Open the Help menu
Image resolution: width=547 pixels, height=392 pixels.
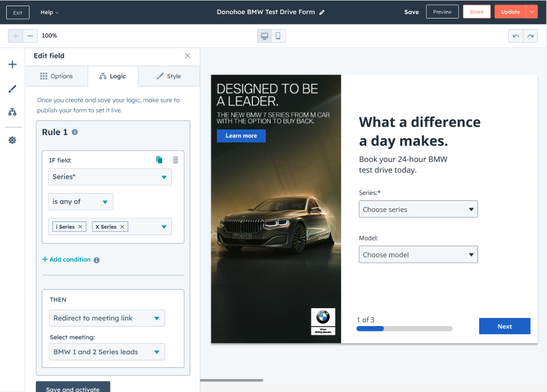49,12
